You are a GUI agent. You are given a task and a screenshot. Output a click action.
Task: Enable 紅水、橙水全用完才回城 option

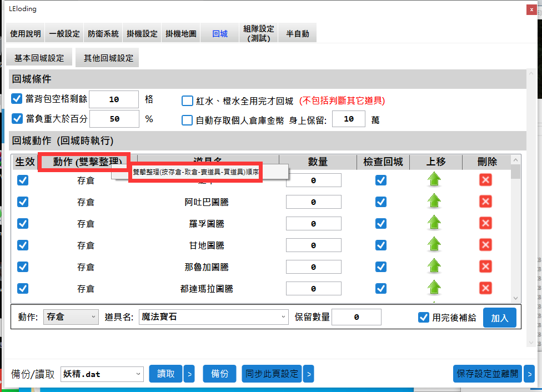(187, 100)
